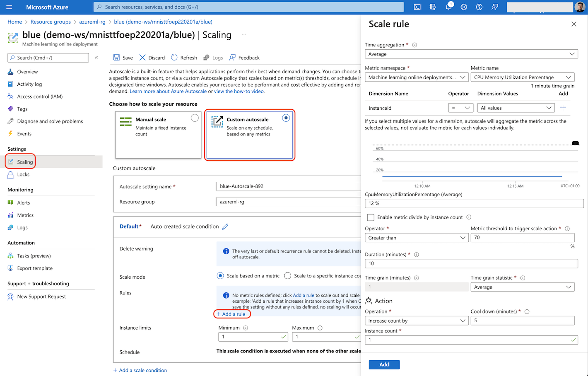Add dimension with the plus icon
Image resolution: width=588 pixels, height=376 pixels.
point(563,108)
